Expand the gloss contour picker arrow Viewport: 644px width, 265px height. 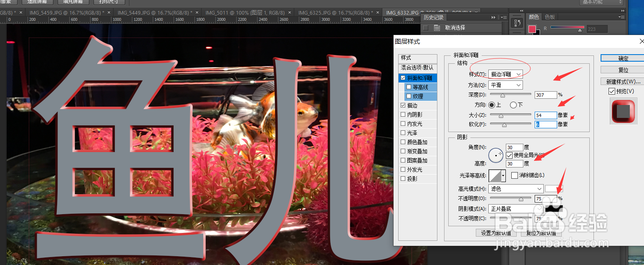point(503,175)
